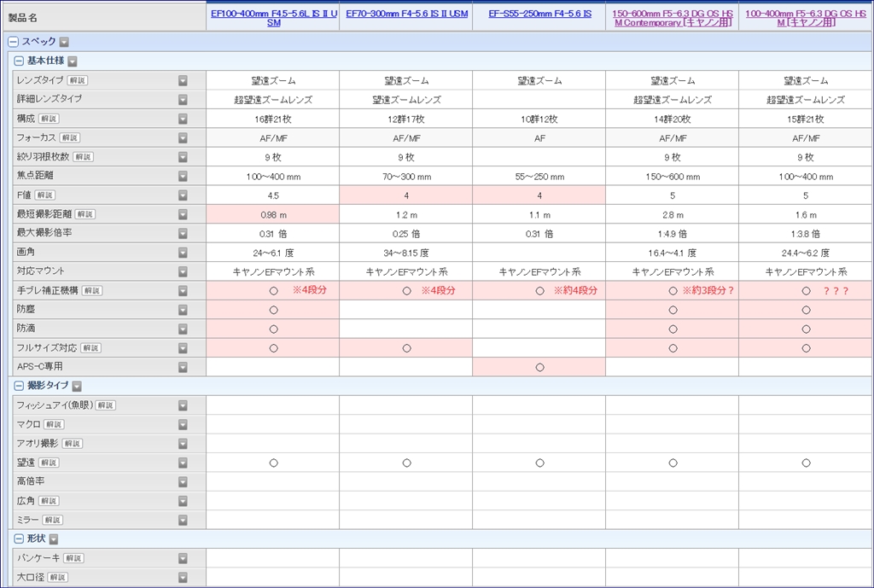Click the arrow icon in フィッシュアイ(魚眼) row

tap(183, 405)
